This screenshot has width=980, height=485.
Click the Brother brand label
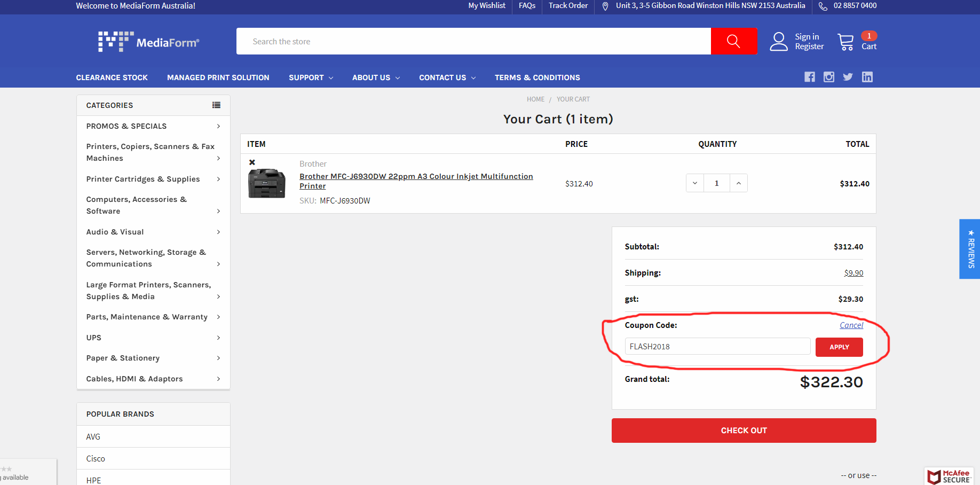pyautogui.click(x=313, y=164)
